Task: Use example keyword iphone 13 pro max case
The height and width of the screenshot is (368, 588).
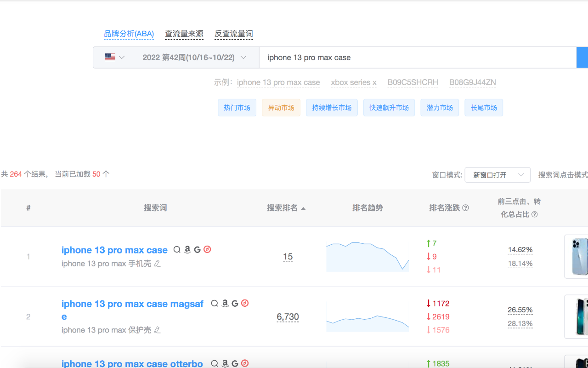Action: tap(278, 82)
